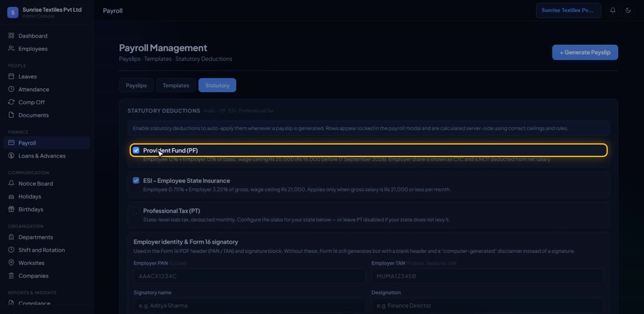
Task: Navigate to Leaves in the sidebar
Action: [46, 77]
